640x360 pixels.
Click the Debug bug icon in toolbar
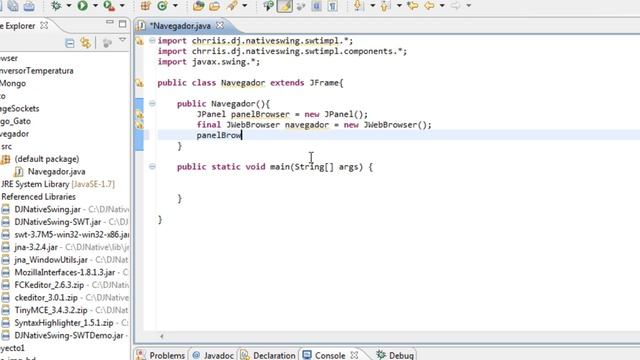point(56,5)
